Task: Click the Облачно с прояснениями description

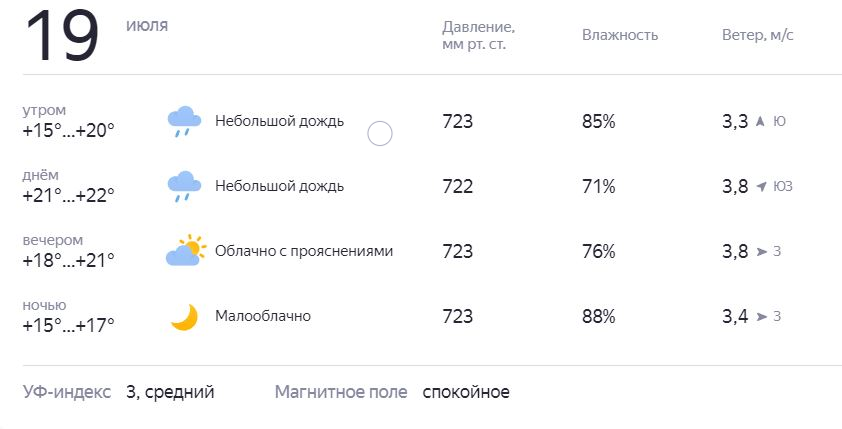Action: click(x=304, y=251)
